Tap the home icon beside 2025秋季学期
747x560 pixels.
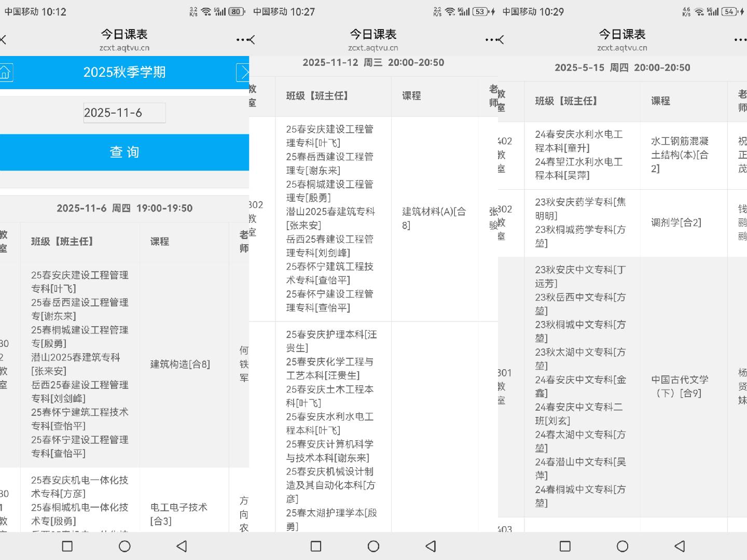(6, 73)
